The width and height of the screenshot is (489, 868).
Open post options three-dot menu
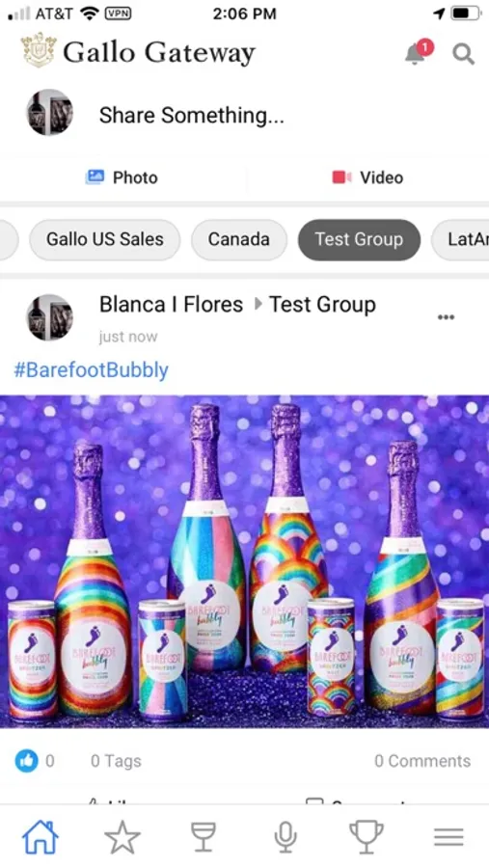[446, 317]
